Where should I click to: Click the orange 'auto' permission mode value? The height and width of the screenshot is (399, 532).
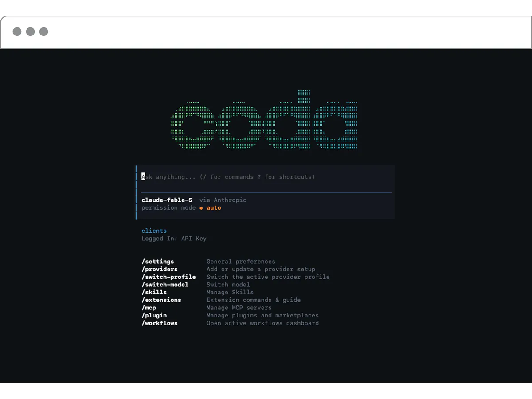click(214, 208)
